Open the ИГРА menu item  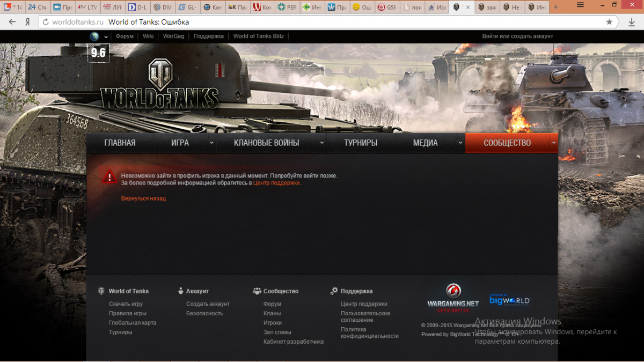pos(180,143)
